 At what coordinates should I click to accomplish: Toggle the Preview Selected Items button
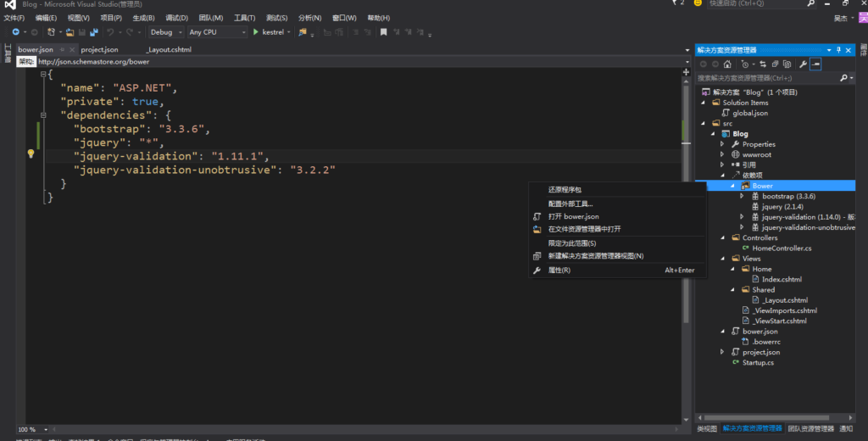[815, 64]
